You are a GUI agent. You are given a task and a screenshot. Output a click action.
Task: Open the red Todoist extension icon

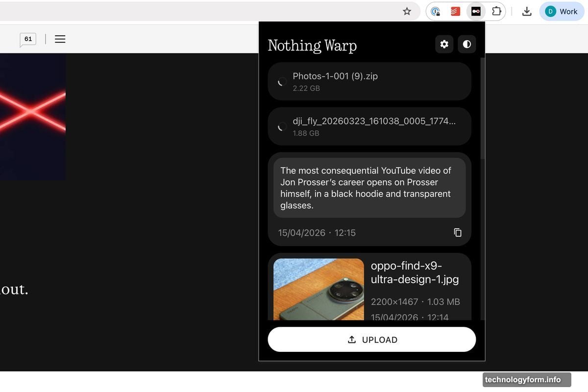click(455, 11)
